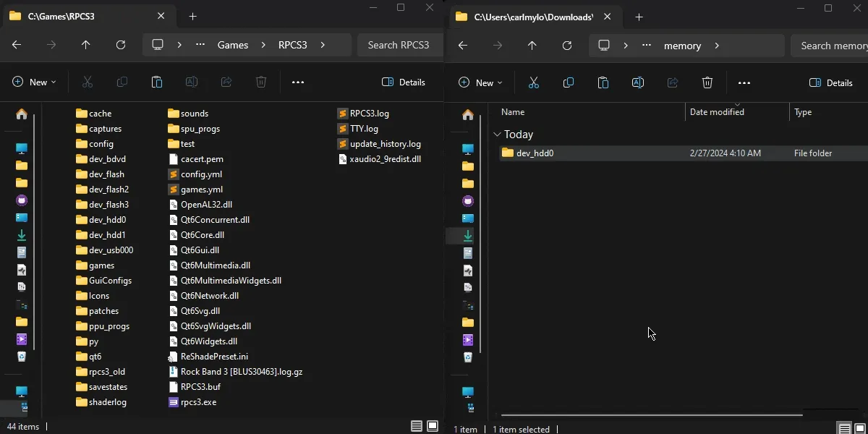Refresh the RPCS3 folder view
This screenshot has width=868, height=434.
click(x=121, y=45)
